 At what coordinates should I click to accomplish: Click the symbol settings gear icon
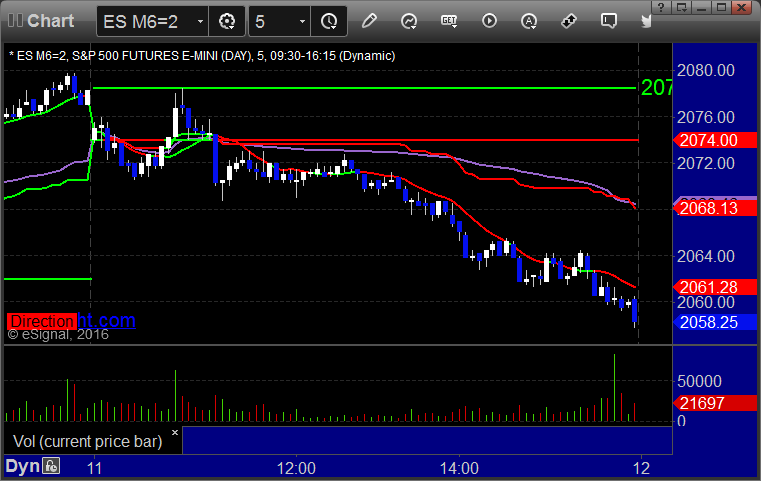(227, 21)
